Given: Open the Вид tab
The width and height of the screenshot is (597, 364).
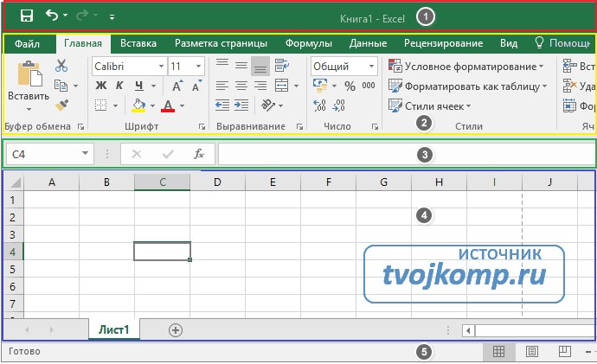Looking at the screenshot, I should click(x=509, y=43).
